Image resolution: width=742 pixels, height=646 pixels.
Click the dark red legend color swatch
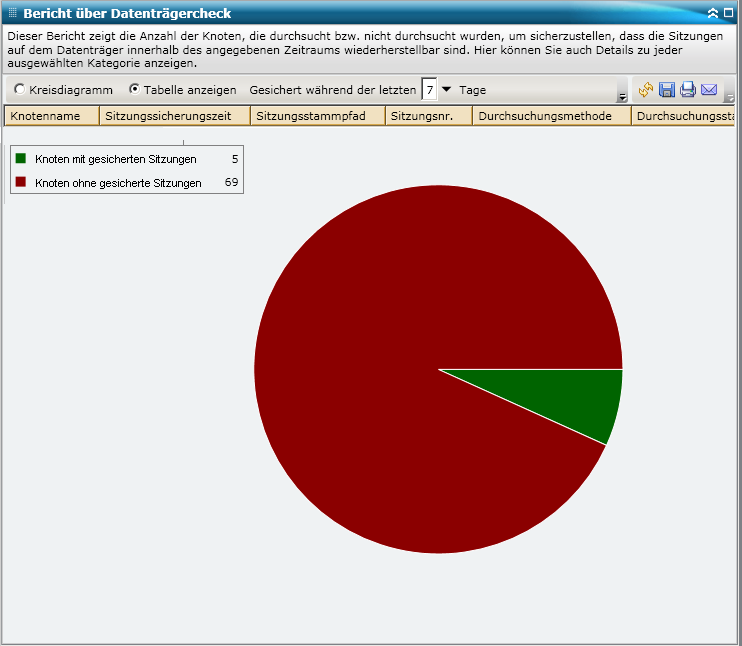pos(20,182)
